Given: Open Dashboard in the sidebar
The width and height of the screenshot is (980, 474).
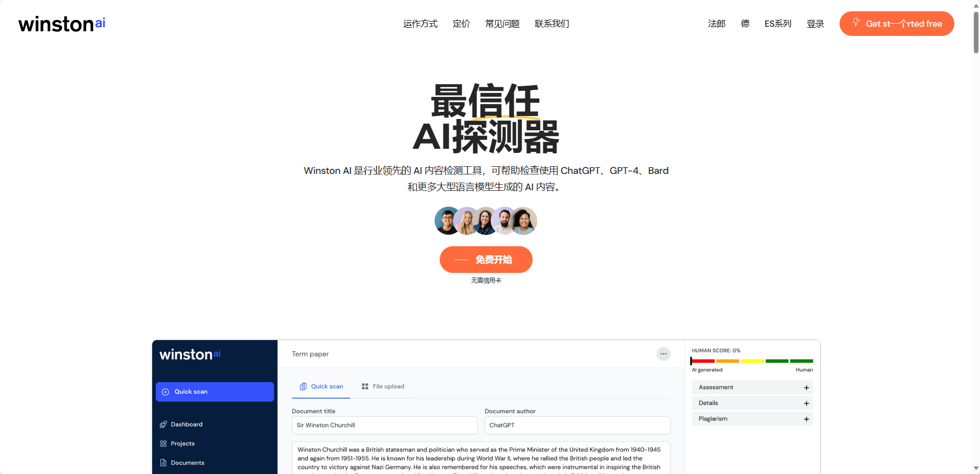Looking at the screenshot, I should pos(187,424).
